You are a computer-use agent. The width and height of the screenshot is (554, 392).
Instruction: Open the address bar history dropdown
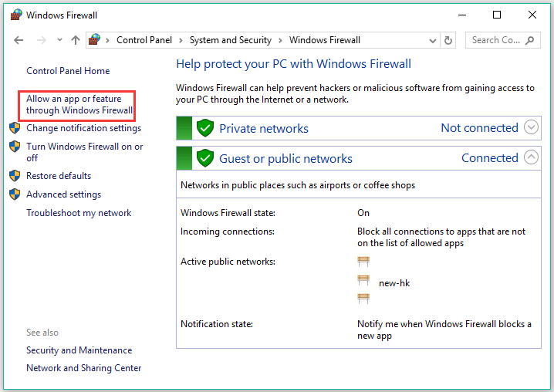[x=432, y=41]
